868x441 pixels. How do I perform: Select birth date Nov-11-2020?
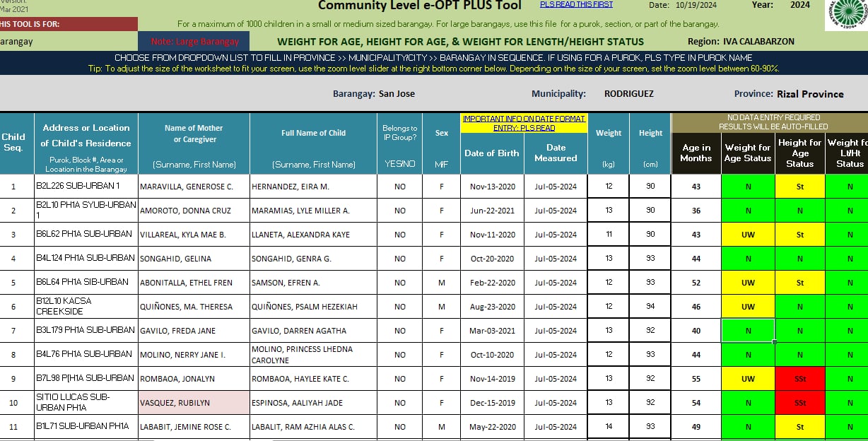coord(492,235)
